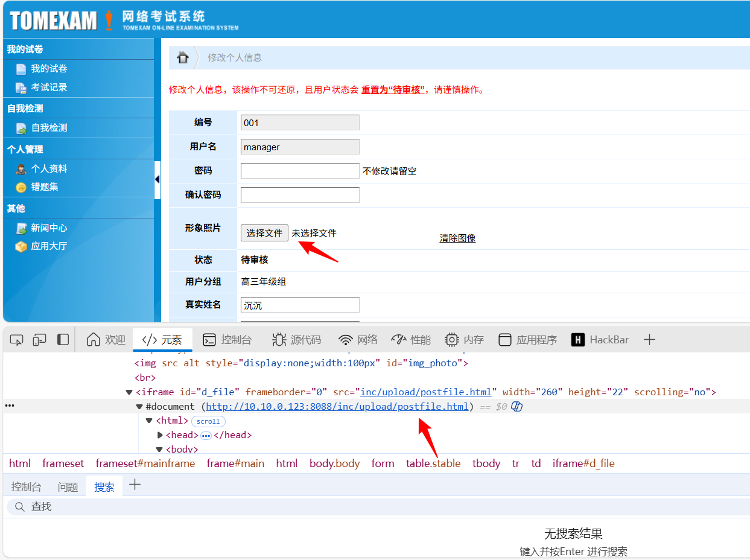
Task: Click the dock sidebar panel icon
Action: 63,340
